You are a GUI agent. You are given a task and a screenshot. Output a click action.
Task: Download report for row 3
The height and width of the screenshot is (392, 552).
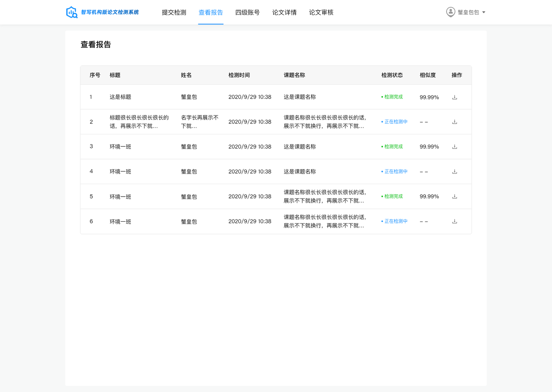[455, 147]
